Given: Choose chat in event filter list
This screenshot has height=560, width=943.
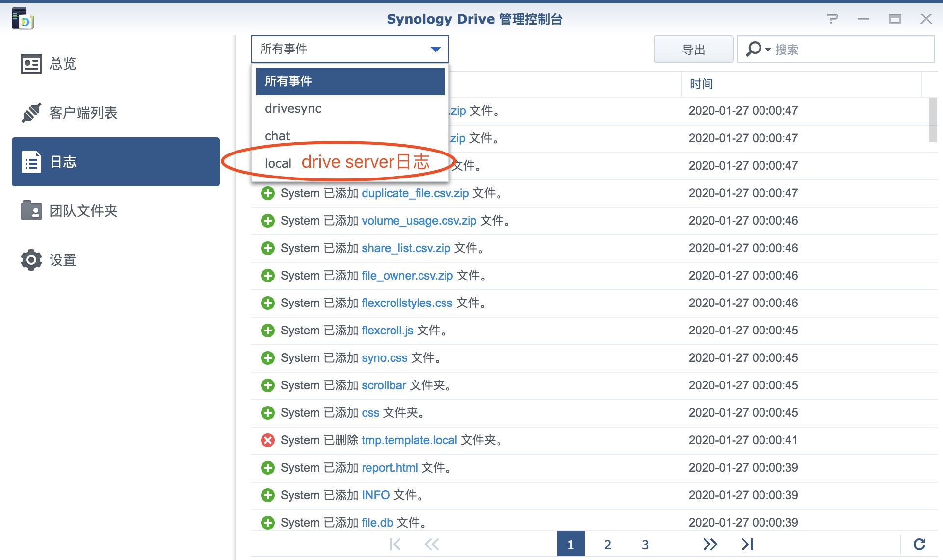Looking at the screenshot, I should pos(350,136).
